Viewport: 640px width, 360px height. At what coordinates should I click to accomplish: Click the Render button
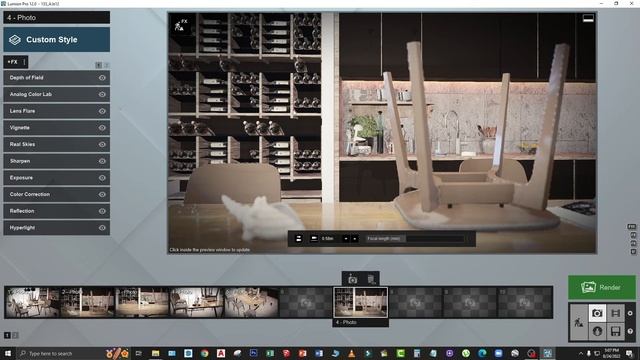click(x=602, y=287)
